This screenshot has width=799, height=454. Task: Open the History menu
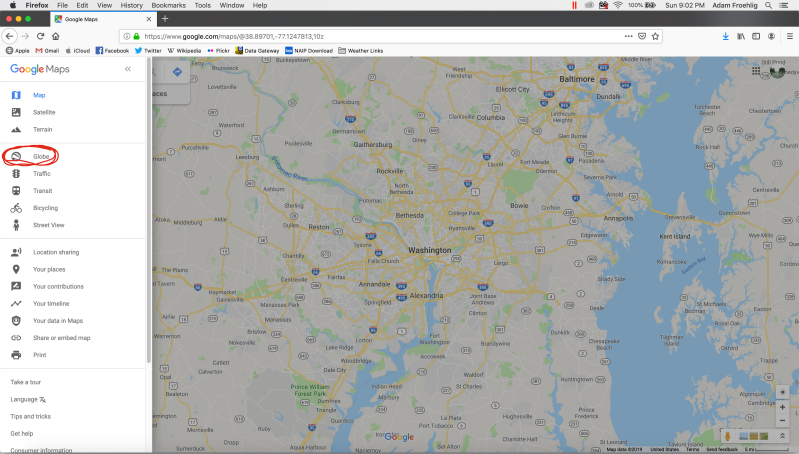(131, 5)
